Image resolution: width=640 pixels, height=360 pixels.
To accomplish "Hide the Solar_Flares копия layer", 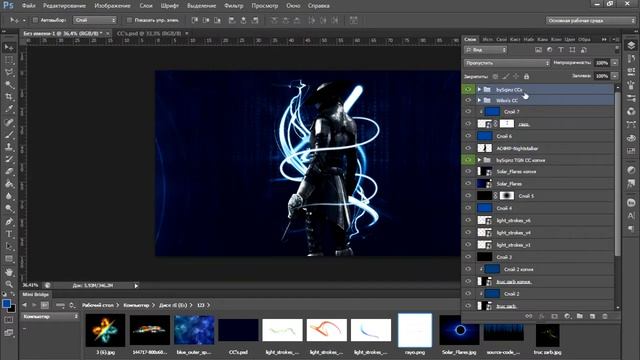I will point(468,172).
